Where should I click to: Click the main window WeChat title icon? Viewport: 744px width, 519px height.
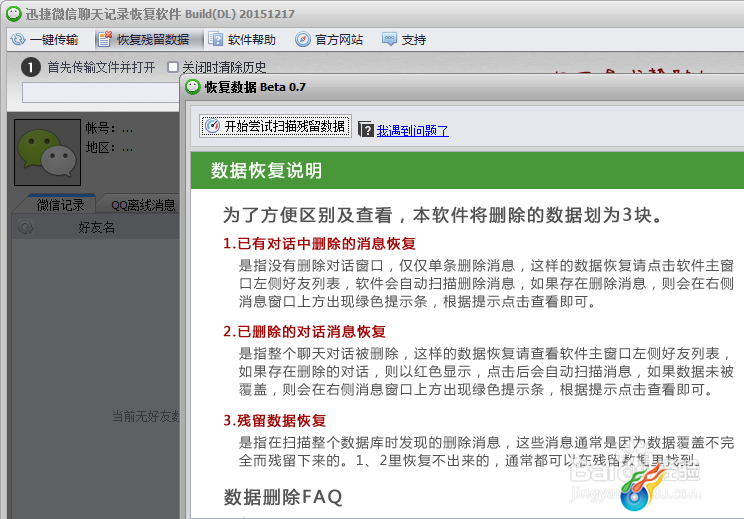click(x=14, y=13)
